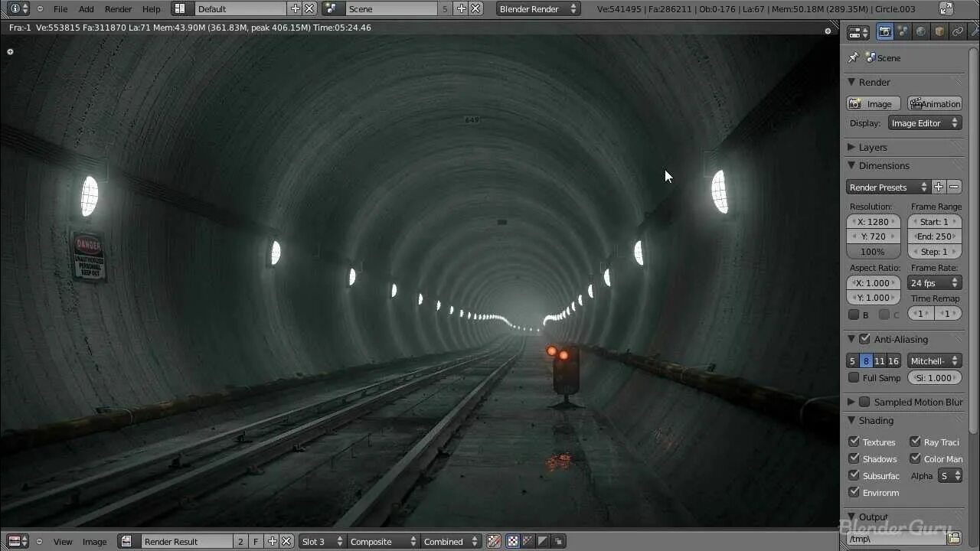This screenshot has height=551, width=980.
Task: Click the output folder browse icon
Action: coord(954,539)
